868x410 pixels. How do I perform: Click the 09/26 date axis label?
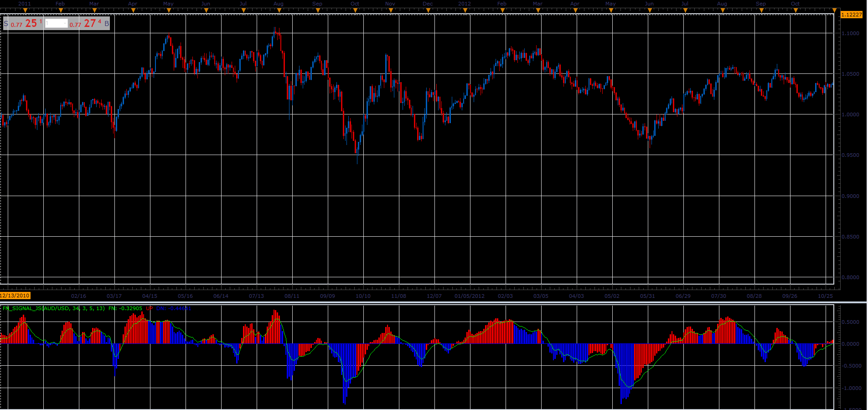790,296
